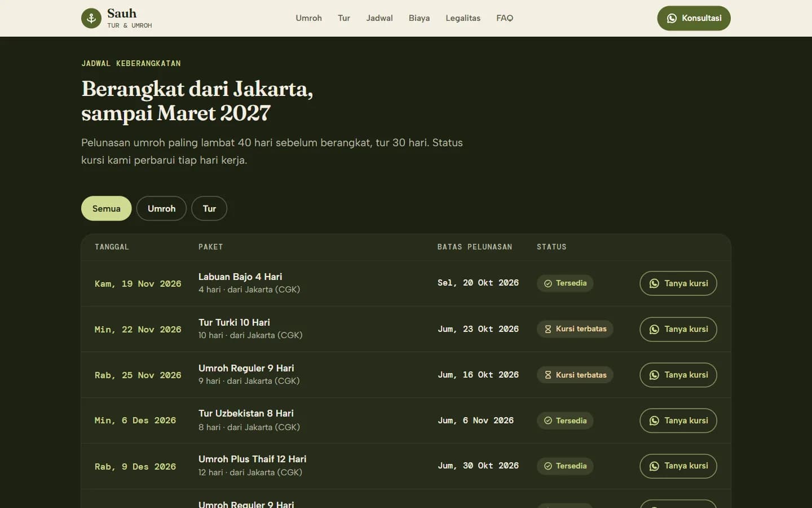Navigate to the Biaya page
Screen dimensions: 812x508
[x=419, y=18]
